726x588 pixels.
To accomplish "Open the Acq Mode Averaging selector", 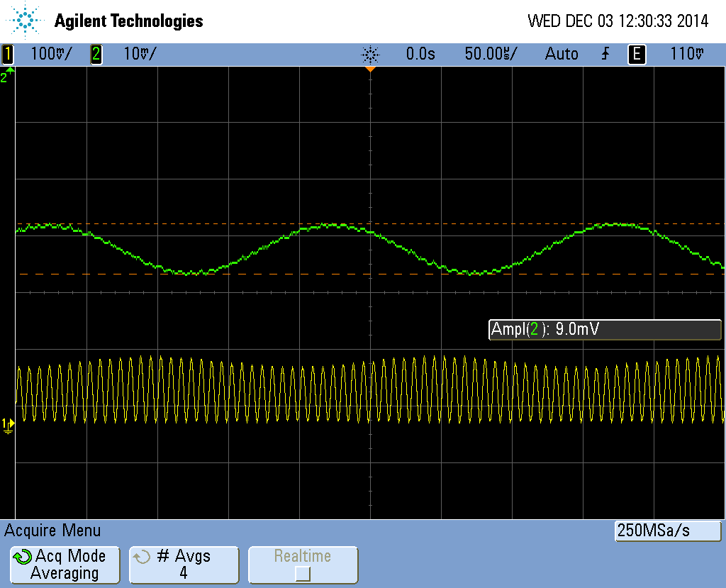I will (65, 565).
